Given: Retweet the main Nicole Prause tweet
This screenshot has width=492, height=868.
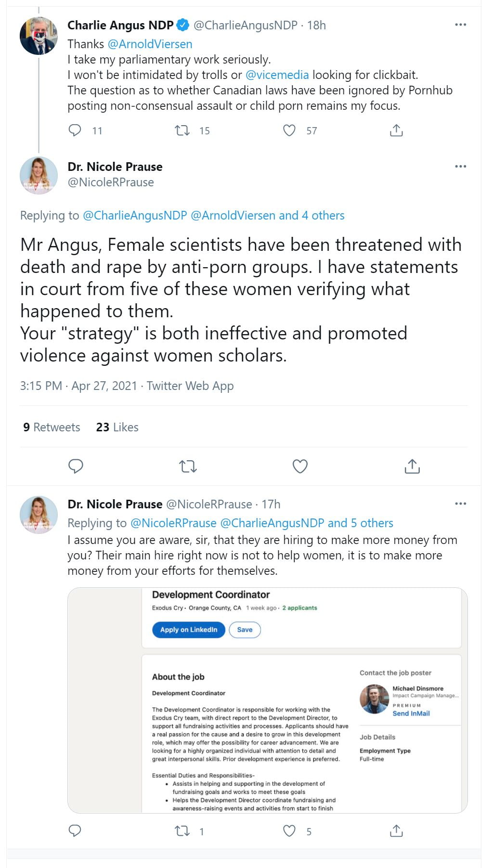Looking at the screenshot, I should point(188,466).
